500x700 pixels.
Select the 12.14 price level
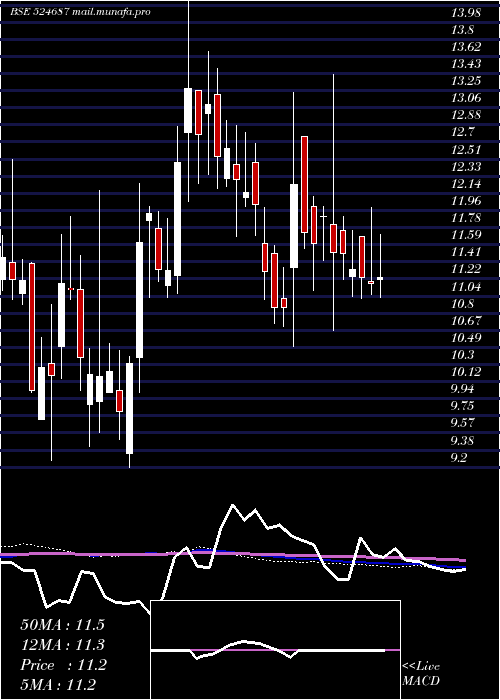(x=466, y=183)
